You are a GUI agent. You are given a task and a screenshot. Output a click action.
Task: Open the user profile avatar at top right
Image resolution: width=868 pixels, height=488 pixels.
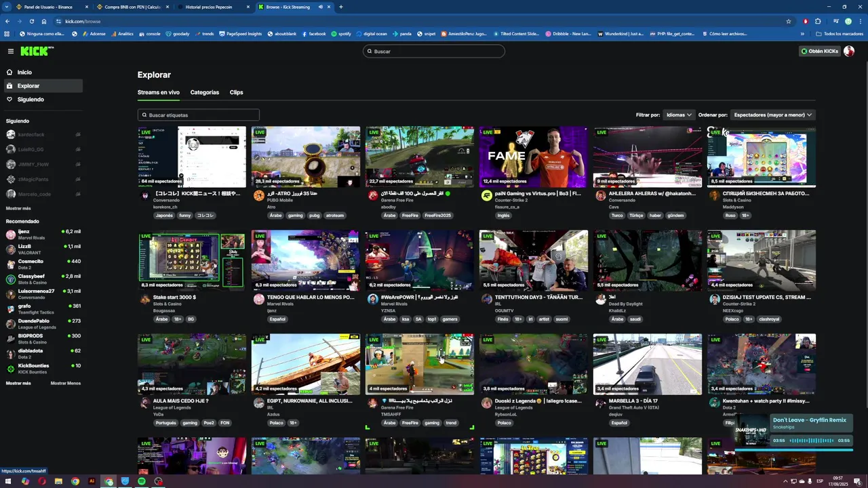[x=849, y=52]
